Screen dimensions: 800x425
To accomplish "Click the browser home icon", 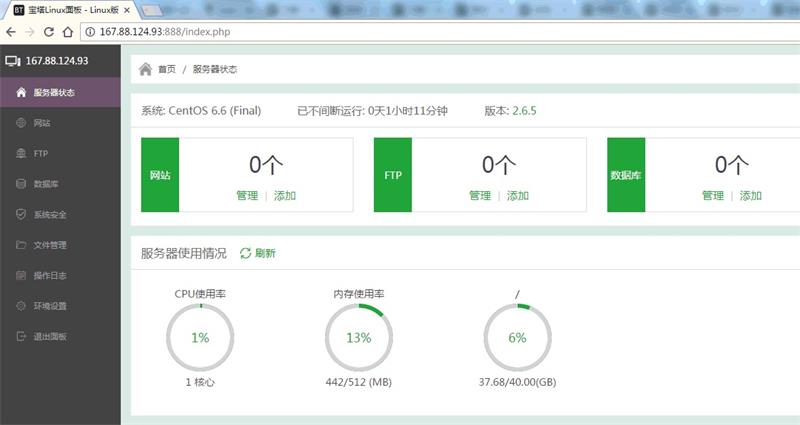I will click(x=67, y=32).
